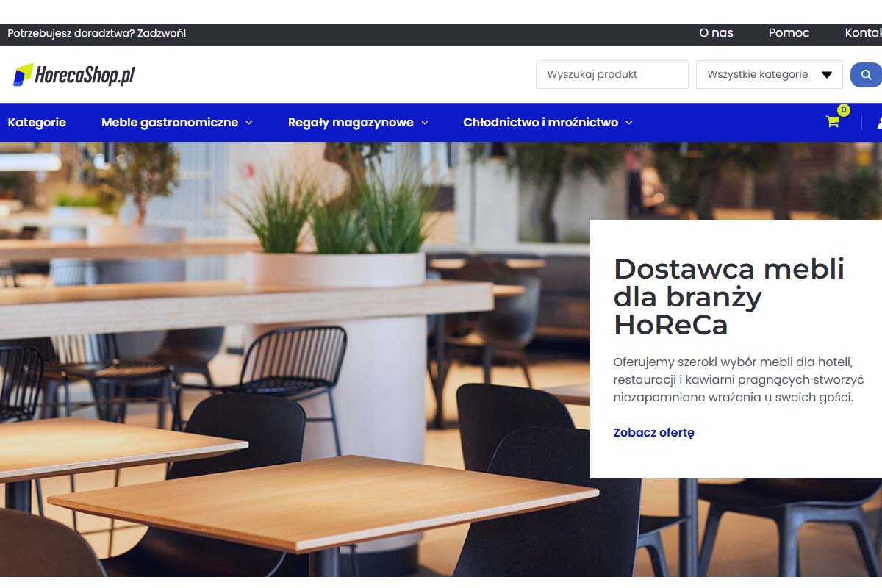Click the hero description paragraph about hotele

point(738,380)
